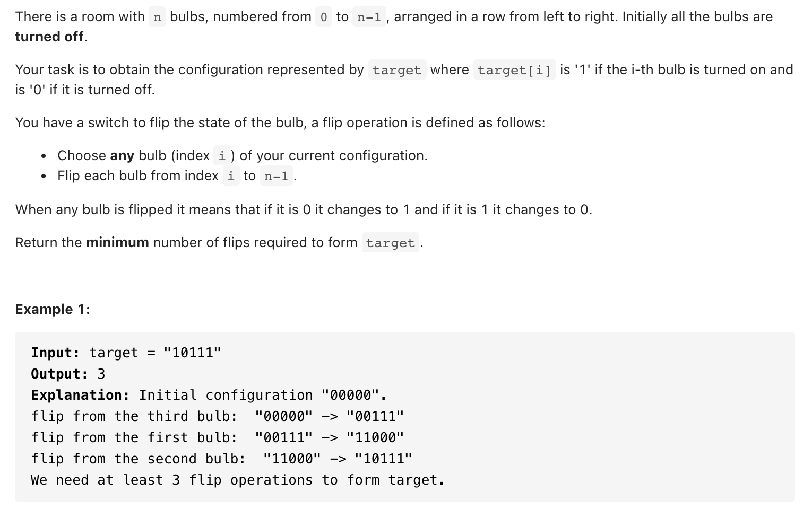Click the bold 'turned off' text

point(49,37)
